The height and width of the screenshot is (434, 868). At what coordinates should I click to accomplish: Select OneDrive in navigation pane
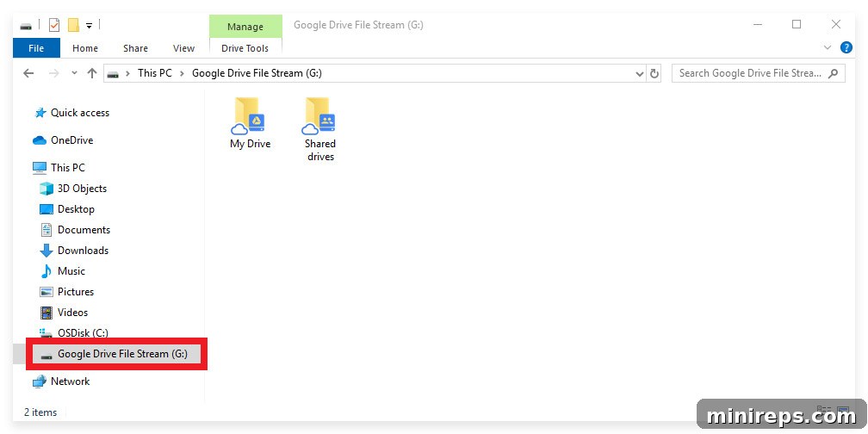63,140
